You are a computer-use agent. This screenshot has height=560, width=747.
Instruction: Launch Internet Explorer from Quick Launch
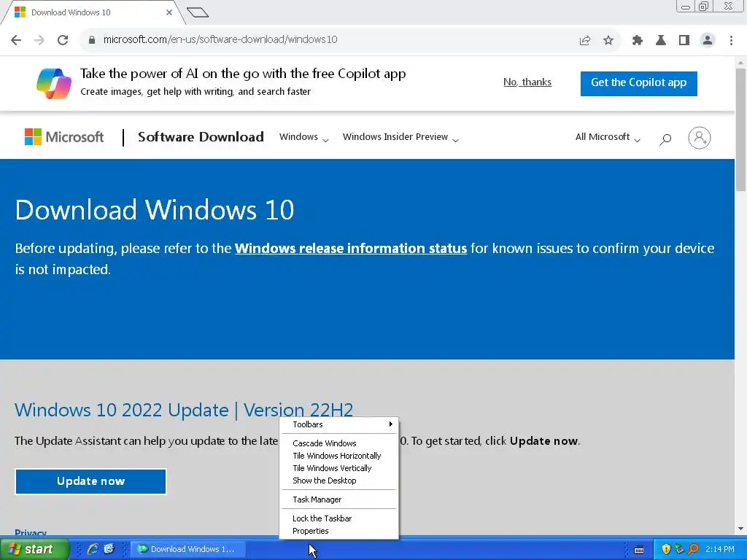pyautogui.click(x=93, y=549)
